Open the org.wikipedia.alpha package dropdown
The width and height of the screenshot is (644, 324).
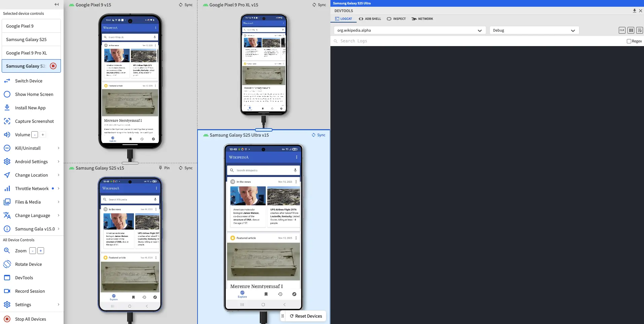click(408, 30)
